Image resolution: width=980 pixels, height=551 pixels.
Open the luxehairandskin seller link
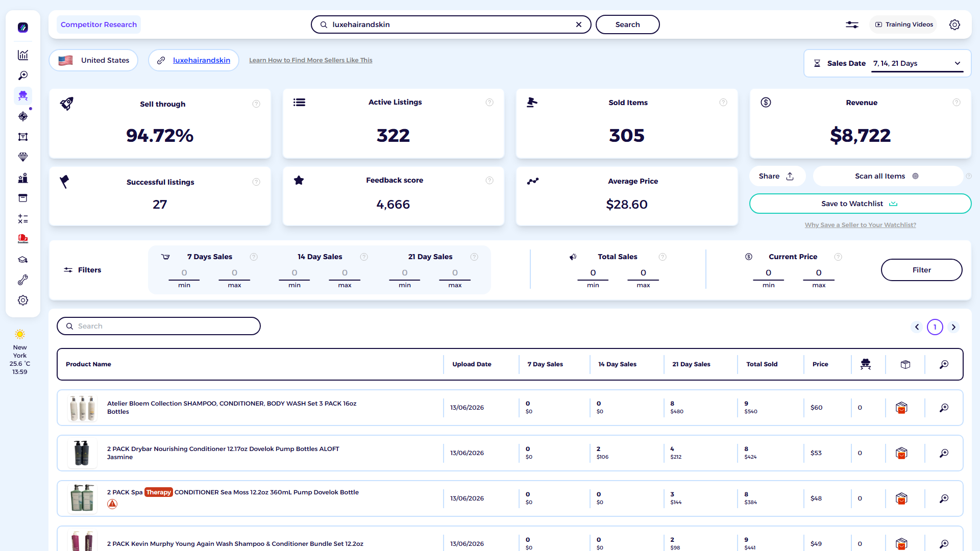coord(202,60)
